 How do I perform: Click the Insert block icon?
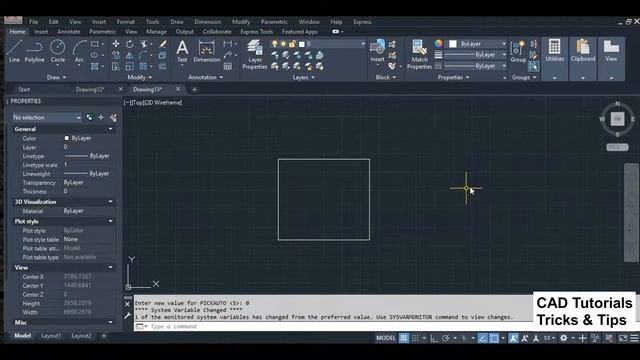click(378, 51)
